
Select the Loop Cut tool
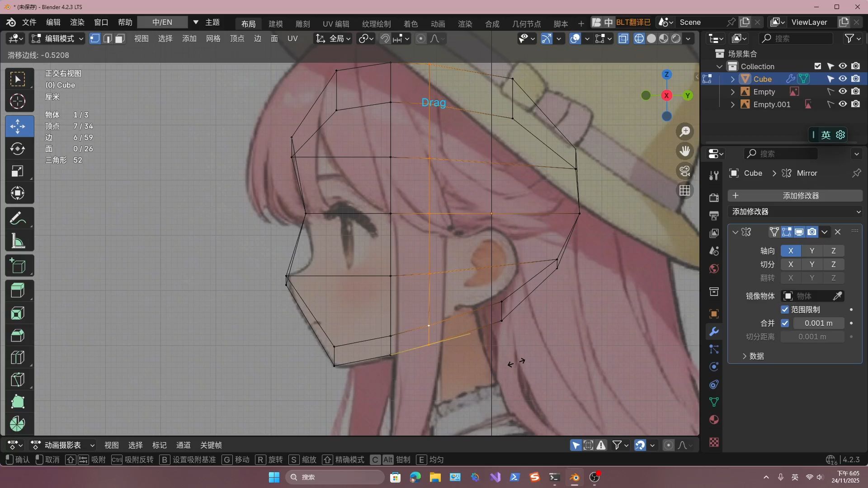18,357
